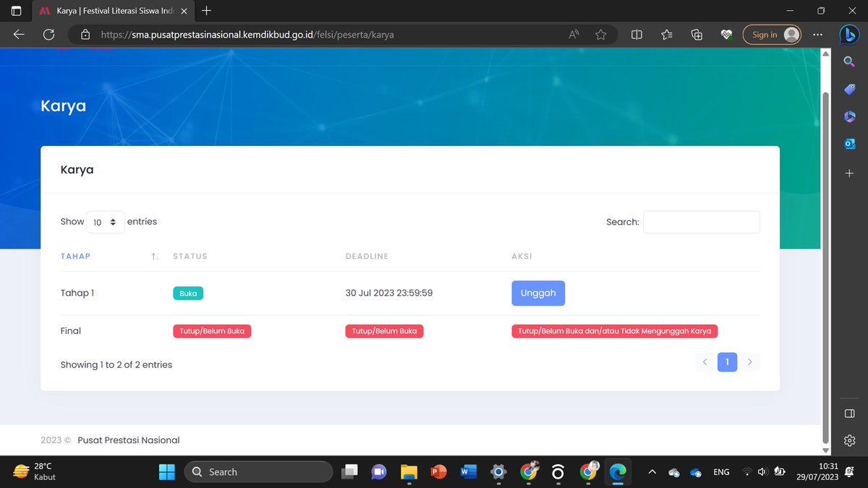Open Edge Settings and more menu
Image resolution: width=868 pixels, height=488 pixels.
point(817,34)
